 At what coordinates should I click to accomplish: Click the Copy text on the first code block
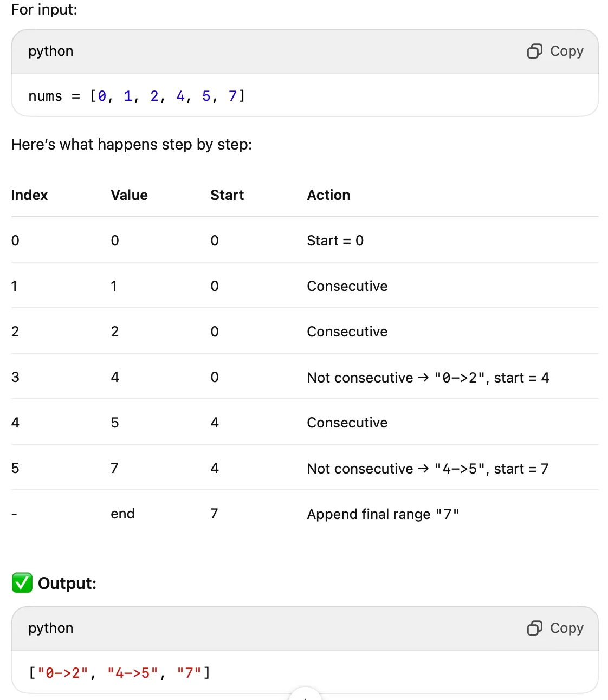[567, 51]
